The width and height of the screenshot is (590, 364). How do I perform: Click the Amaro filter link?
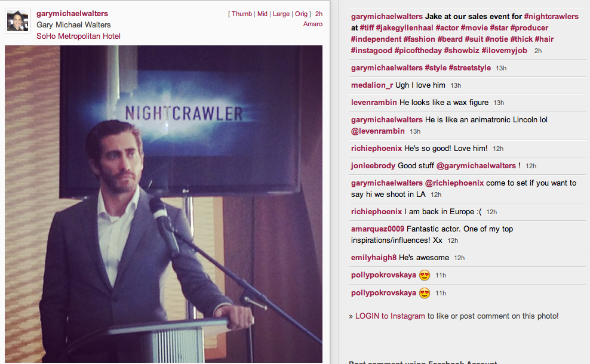(313, 24)
